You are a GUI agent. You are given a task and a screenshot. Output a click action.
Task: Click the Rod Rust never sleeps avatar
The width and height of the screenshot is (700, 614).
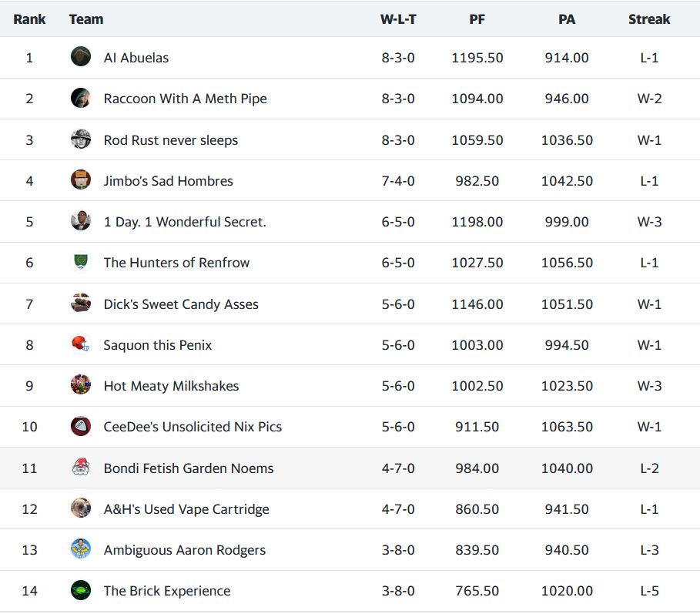tap(81, 139)
